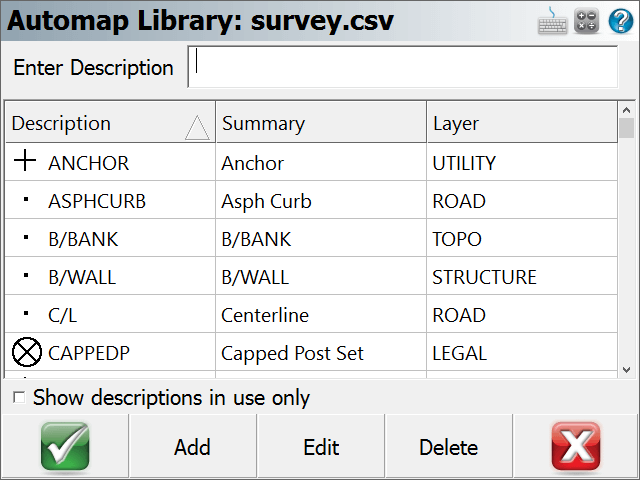Viewport: 640px width, 480px height.
Task: Click the ASPHCURB dot symbol
Action: click(x=26, y=200)
